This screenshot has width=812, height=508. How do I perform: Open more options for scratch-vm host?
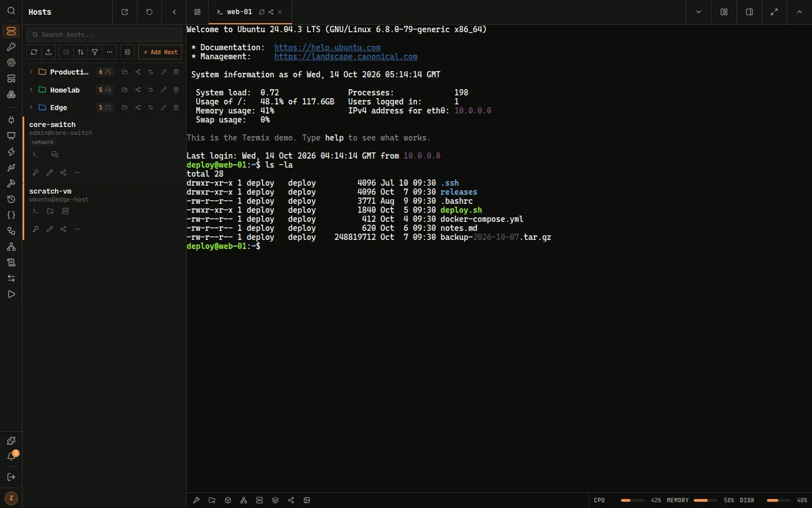click(x=77, y=229)
